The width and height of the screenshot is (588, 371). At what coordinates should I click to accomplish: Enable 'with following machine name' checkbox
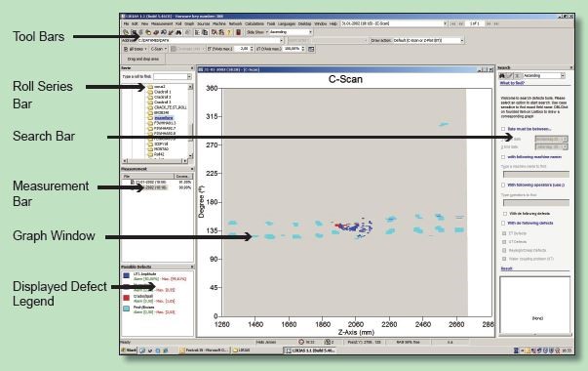click(503, 157)
